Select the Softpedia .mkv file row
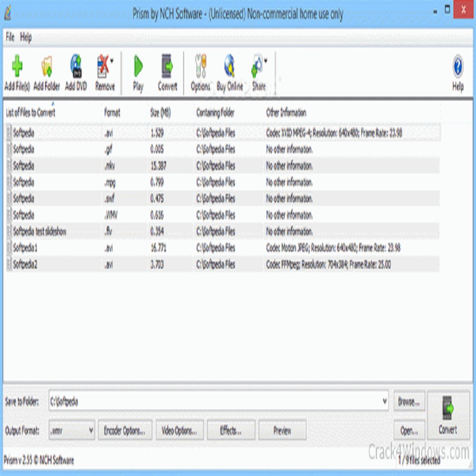 click(223, 166)
